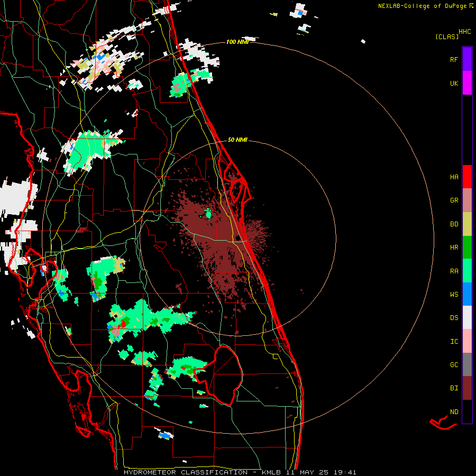Click the KMLB station identifier
Screen dimensions: 476x476
271,472
